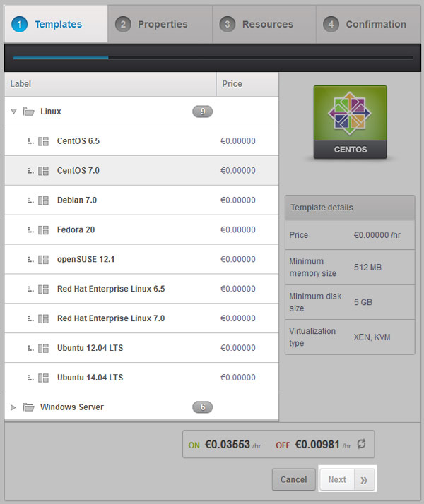This screenshot has width=424, height=504.
Task: Click the XEN, KVM virtualization value
Action: click(372, 337)
